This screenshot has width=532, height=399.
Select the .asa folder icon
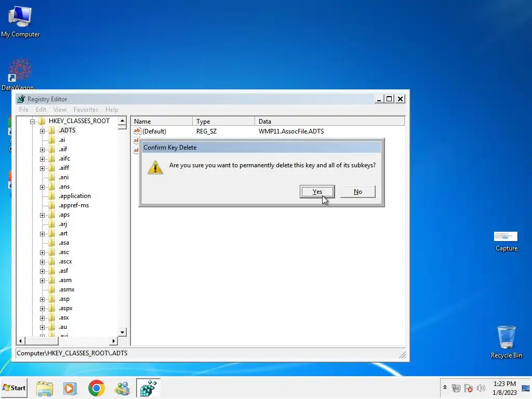[52, 243]
